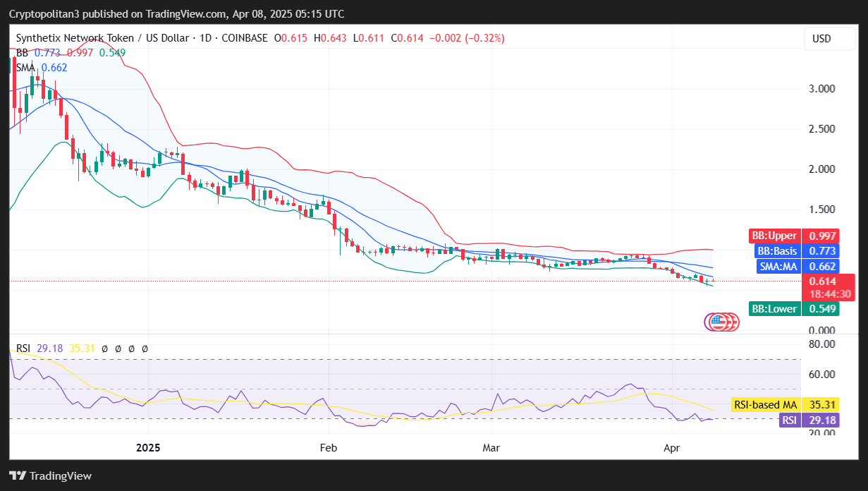Click the SMA:MA price label

778,266
